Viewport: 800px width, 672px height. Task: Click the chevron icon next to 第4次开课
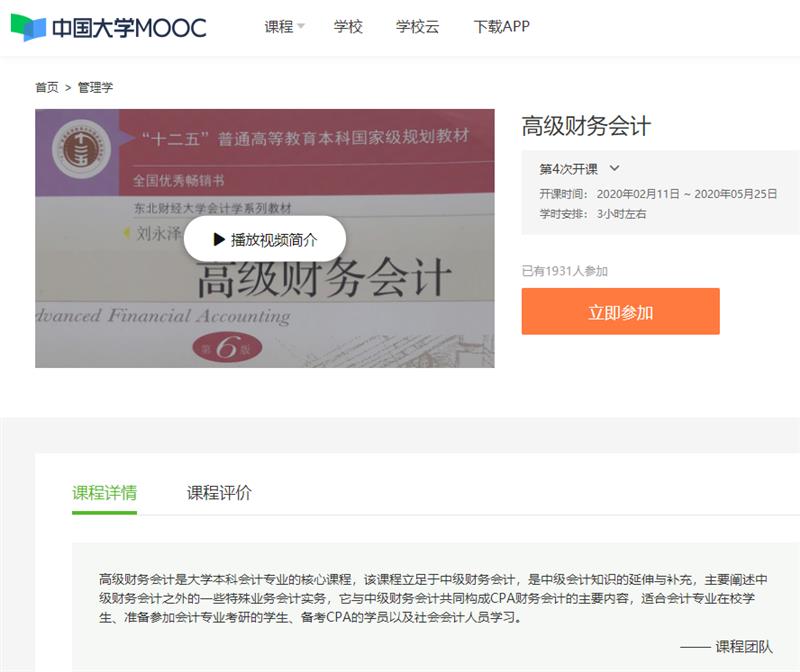615,169
